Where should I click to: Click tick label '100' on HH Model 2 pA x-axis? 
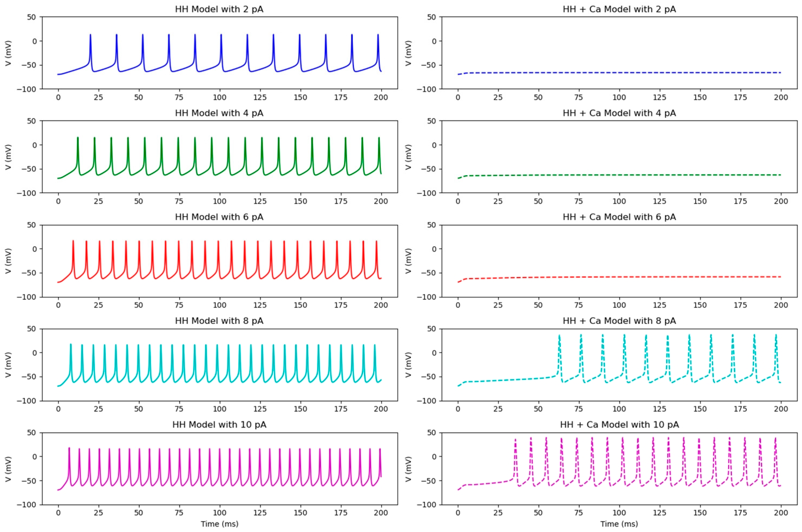point(220,98)
